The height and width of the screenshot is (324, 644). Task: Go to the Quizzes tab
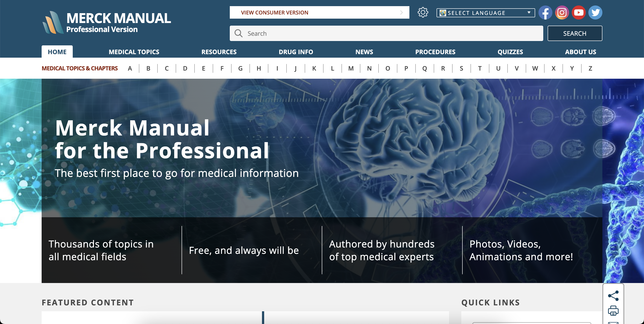click(510, 52)
